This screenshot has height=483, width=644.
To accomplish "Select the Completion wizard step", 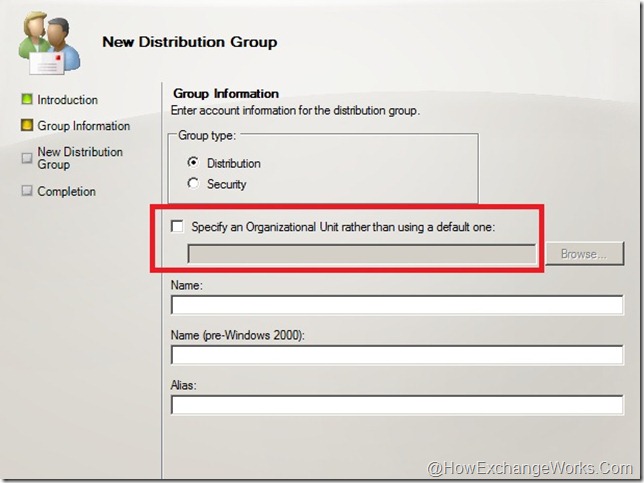I will click(66, 191).
